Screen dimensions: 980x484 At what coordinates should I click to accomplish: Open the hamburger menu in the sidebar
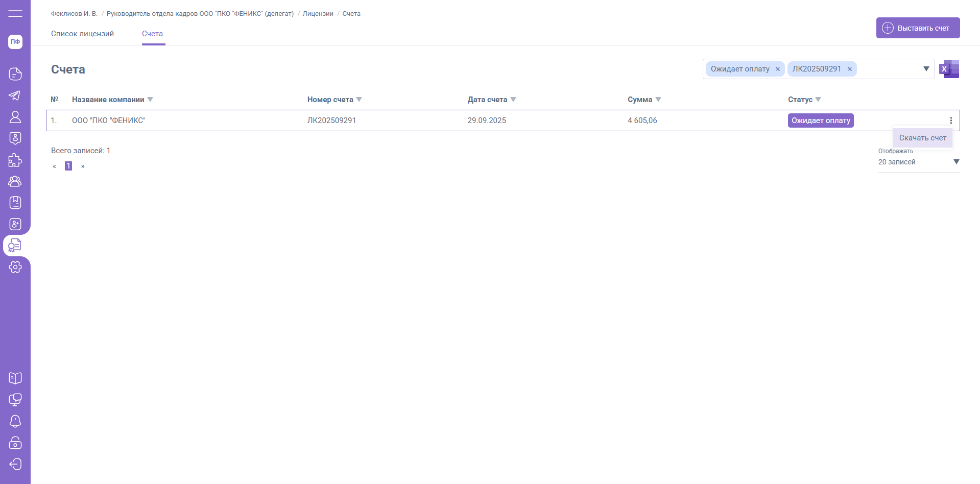(x=15, y=13)
